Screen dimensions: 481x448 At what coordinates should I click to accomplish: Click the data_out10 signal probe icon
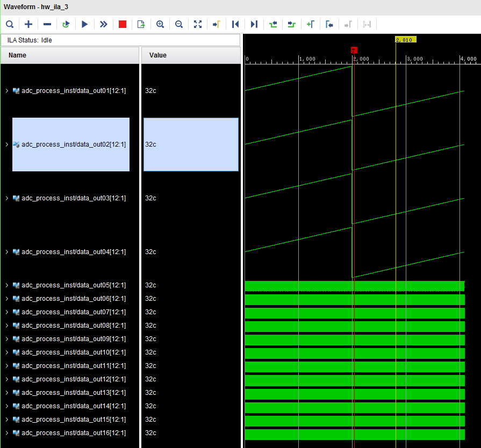point(16,352)
